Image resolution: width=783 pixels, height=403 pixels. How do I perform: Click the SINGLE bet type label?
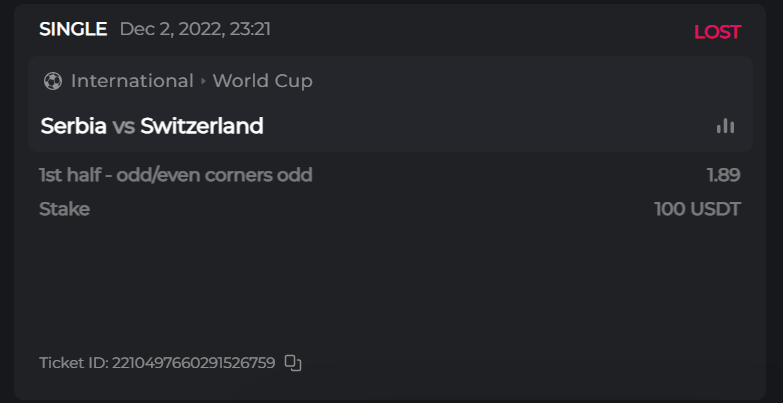73,29
